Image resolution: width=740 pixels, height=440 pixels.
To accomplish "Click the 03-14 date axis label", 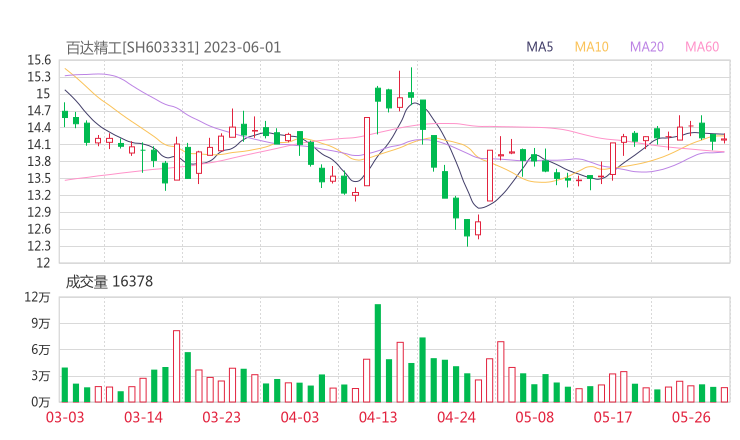I will (143, 417).
